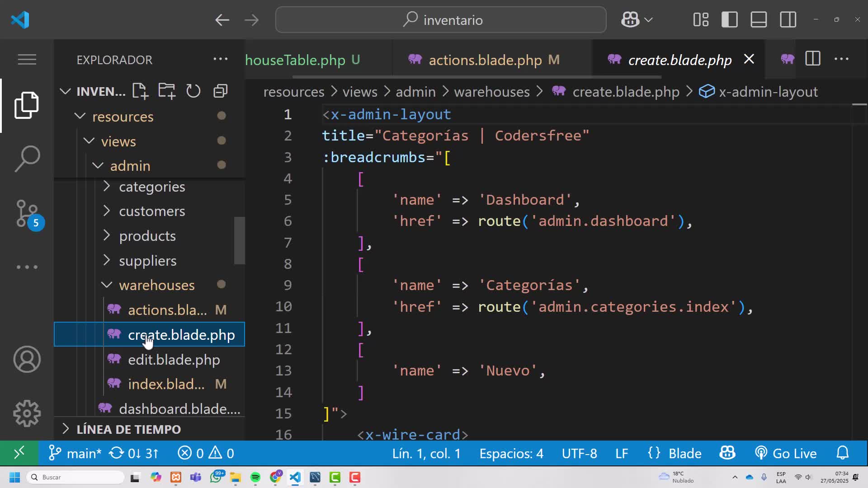
Task: Click the inventario command center search box
Action: (x=441, y=20)
